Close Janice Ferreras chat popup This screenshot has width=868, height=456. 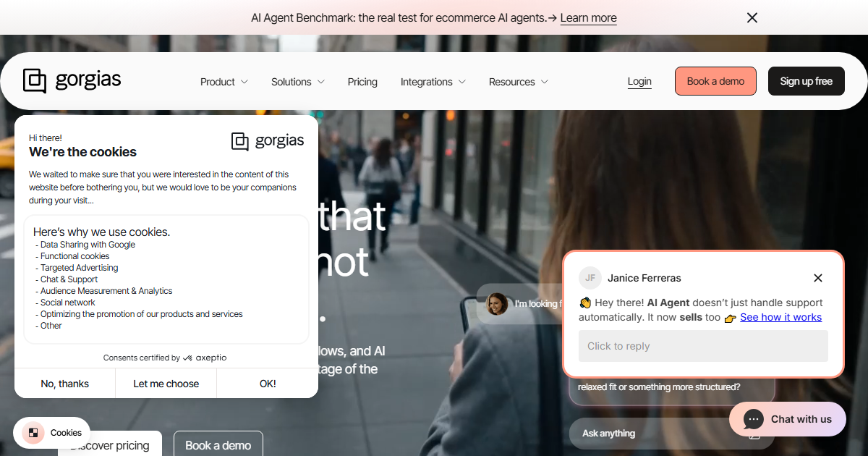pos(818,278)
